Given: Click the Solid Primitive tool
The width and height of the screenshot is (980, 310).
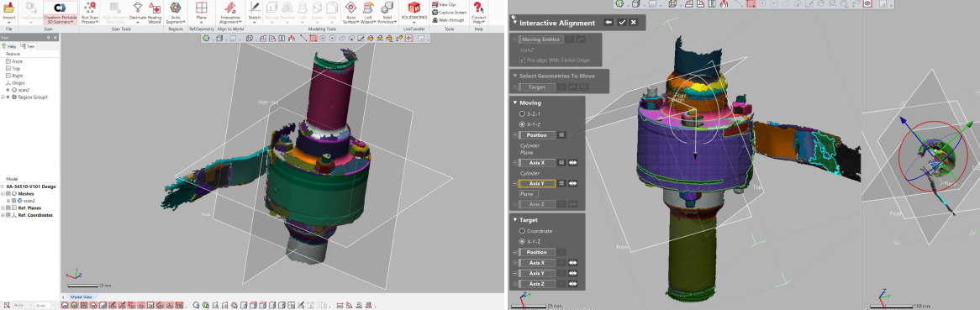Looking at the screenshot, I should (387, 13).
